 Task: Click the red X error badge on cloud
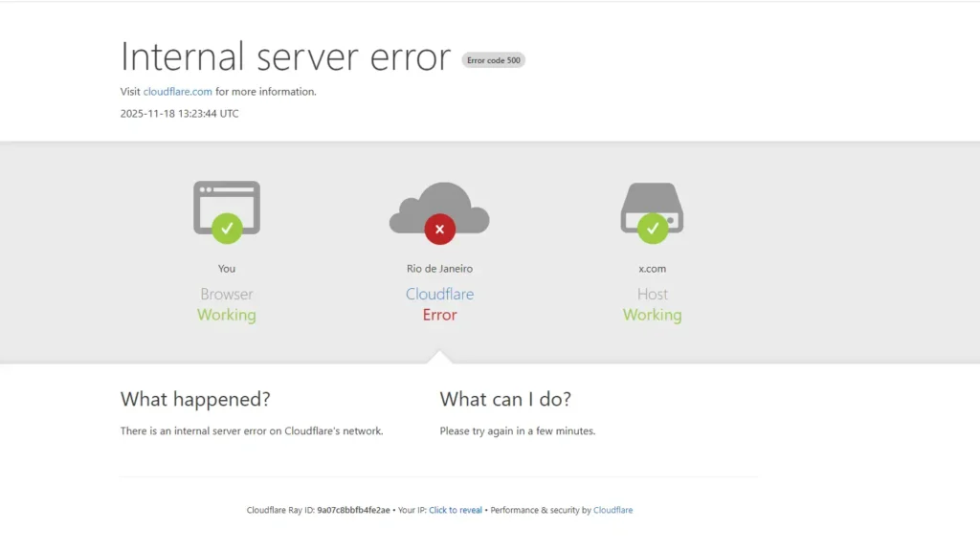[439, 229]
